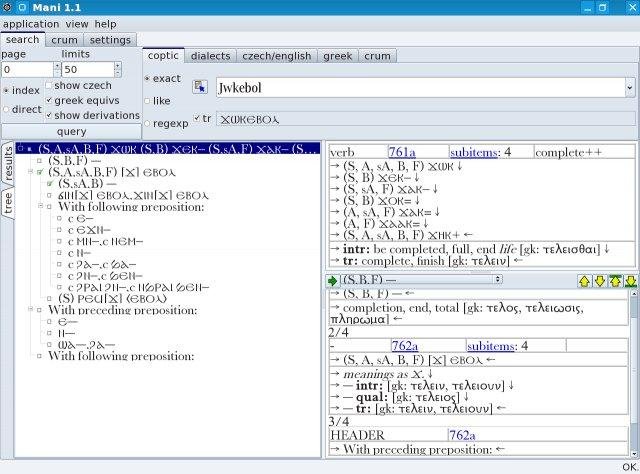Screen dimensions: 640x474
Task: Select the last With following preposition item
Action: pyautogui.click(x=121, y=356)
